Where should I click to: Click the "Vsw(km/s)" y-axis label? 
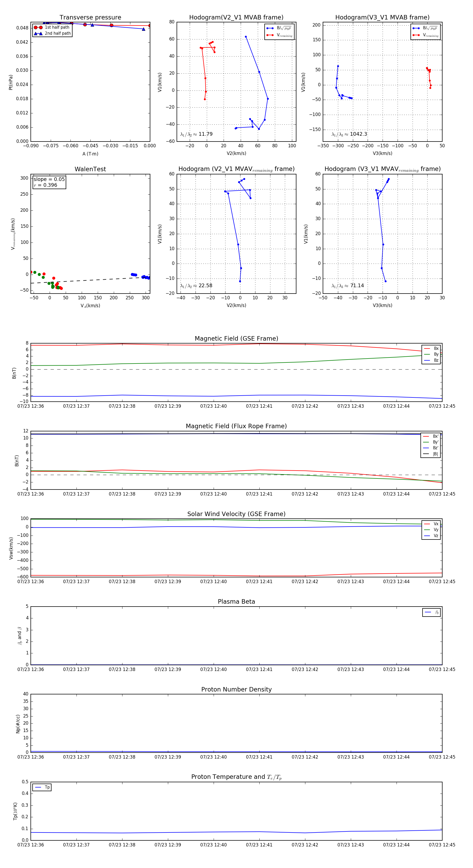(x=11, y=548)
